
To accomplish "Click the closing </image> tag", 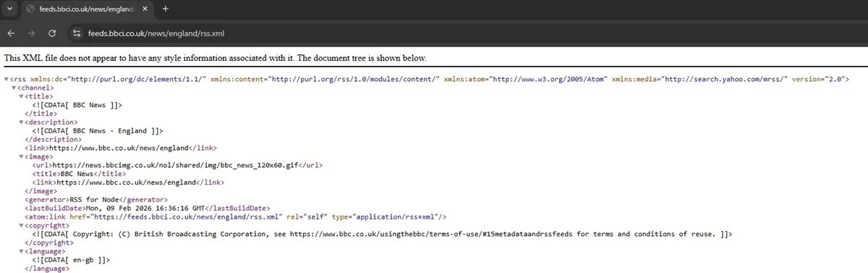I will pyautogui.click(x=41, y=191).
